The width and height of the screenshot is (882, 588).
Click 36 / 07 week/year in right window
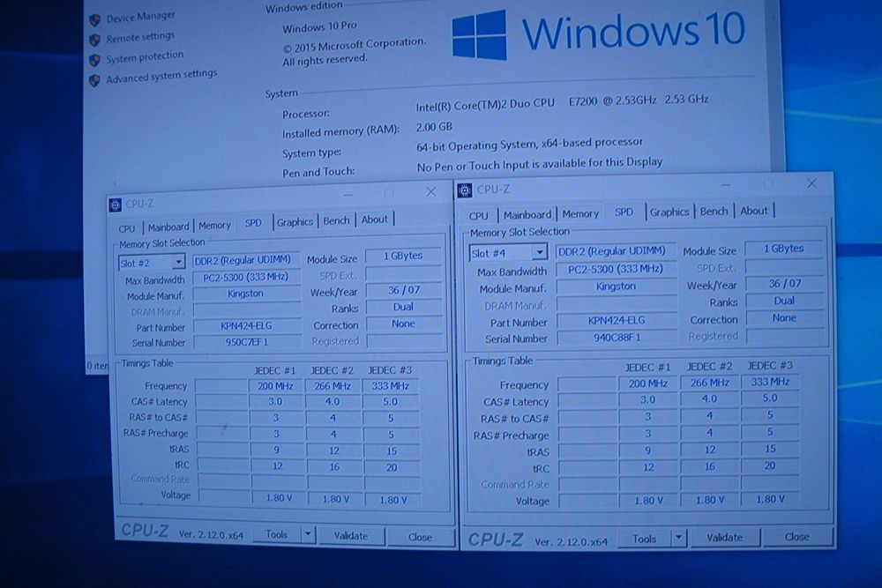pyautogui.click(x=785, y=283)
